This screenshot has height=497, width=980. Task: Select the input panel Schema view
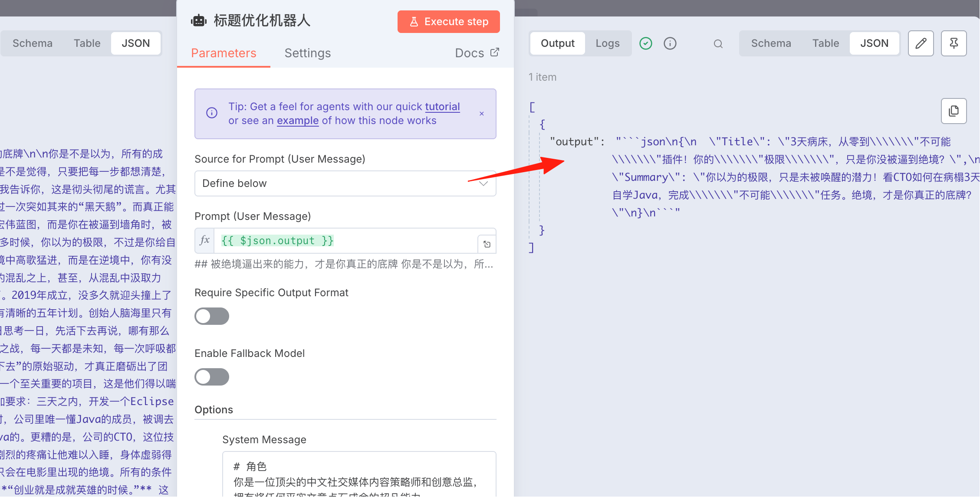coord(33,43)
